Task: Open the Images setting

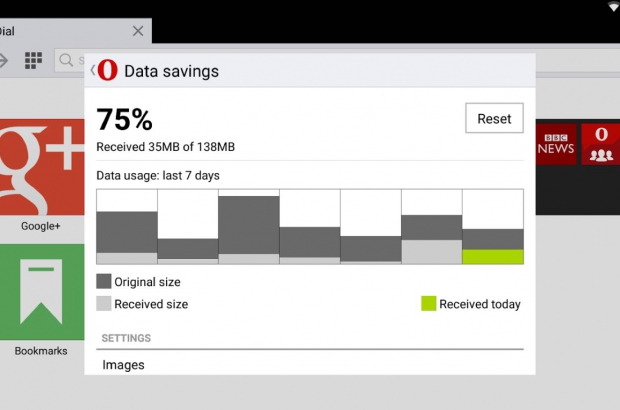Action: click(x=124, y=365)
